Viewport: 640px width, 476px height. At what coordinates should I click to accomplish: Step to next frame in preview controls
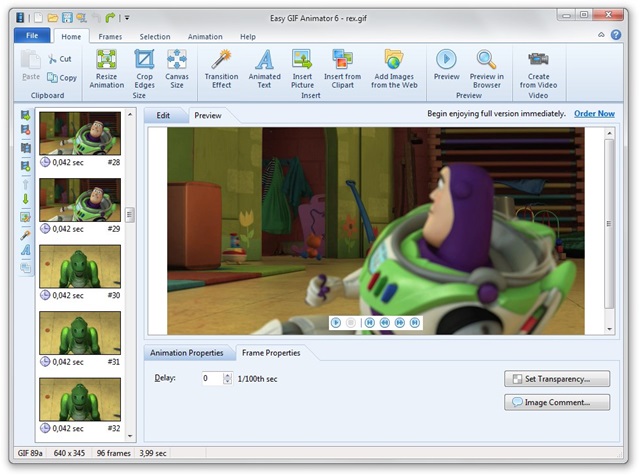click(x=400, y=323)
